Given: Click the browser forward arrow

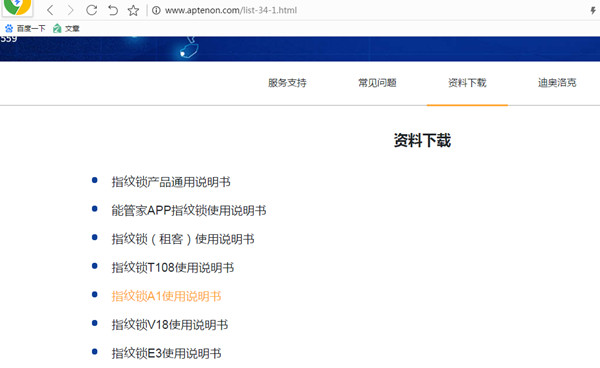Looking at the screenshot, I should pos(70,10).
